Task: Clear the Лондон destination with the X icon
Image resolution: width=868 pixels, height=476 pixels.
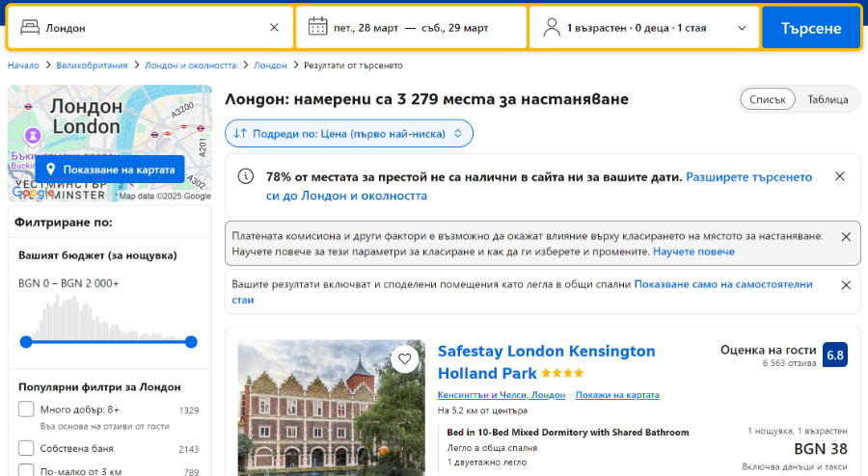Action: [x=274, y=28]
